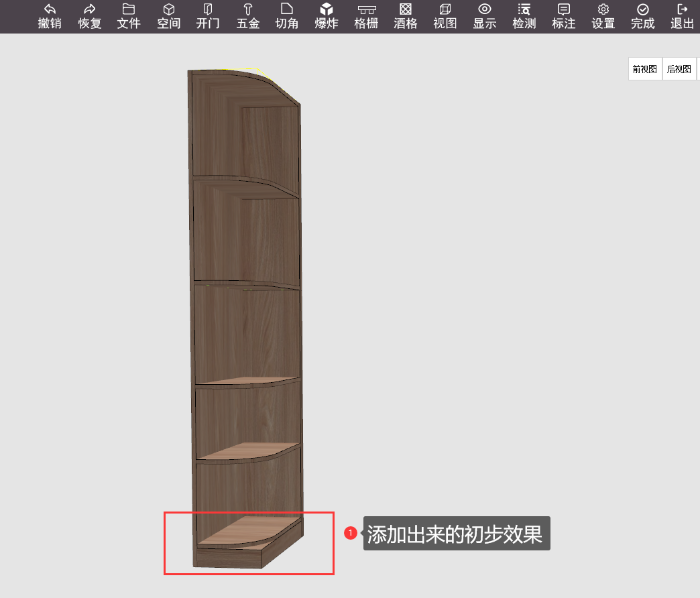700x598 pixels.
Task: Switch to 后视图 (back view)
Action: 679,69
